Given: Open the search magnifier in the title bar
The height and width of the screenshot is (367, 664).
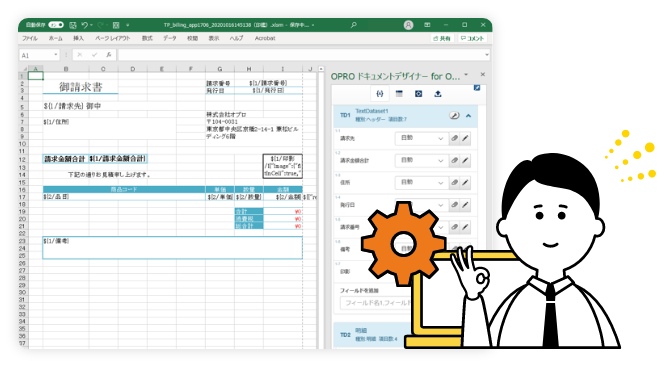Looking at the screenshot, I should pyautogui.click(x=354, y=25).
